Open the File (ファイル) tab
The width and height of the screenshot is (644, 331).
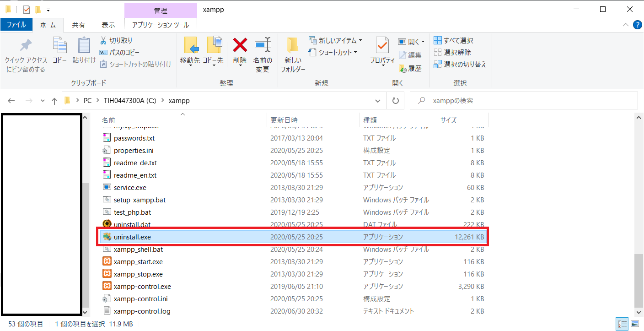[16, 25]
